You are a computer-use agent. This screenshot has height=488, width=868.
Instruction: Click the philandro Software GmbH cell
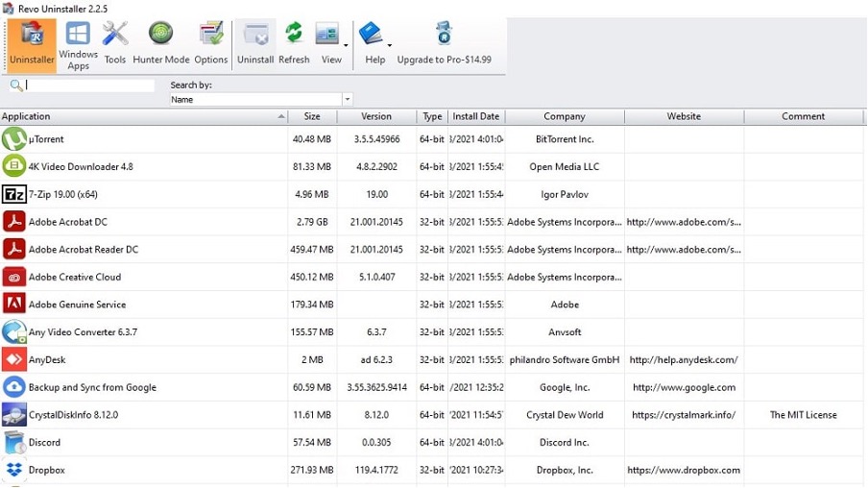[564, 359]
